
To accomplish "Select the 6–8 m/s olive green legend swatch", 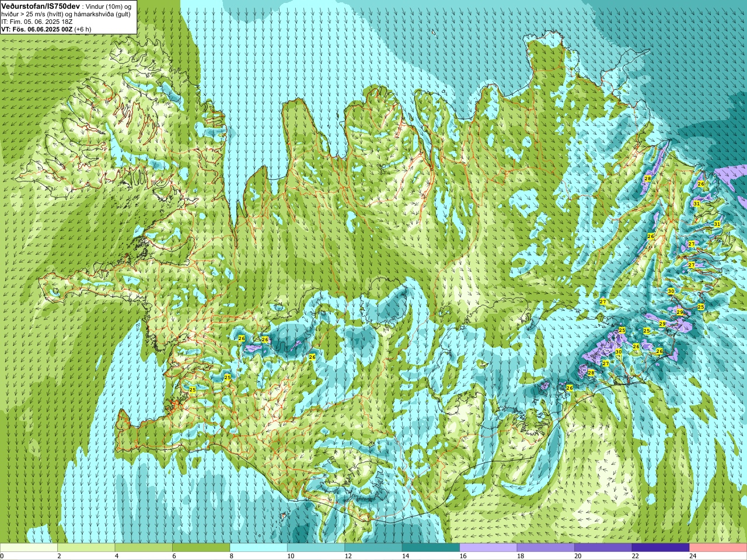I will pos(201,548).
